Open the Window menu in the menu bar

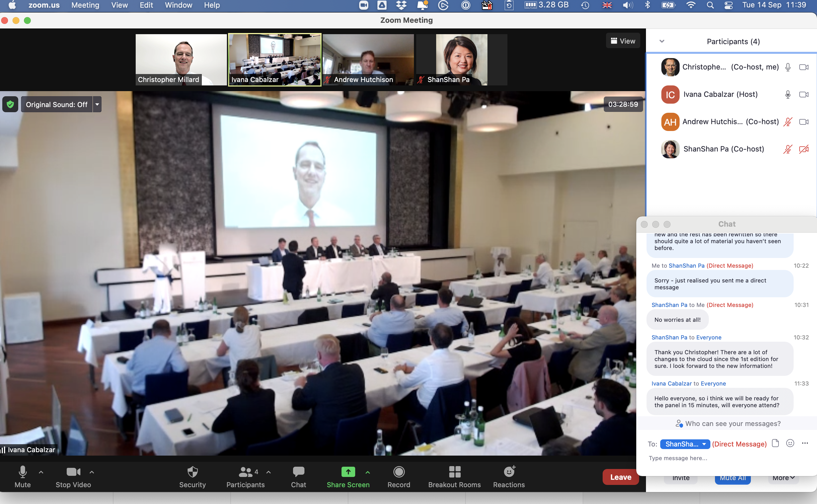(178, 5)
